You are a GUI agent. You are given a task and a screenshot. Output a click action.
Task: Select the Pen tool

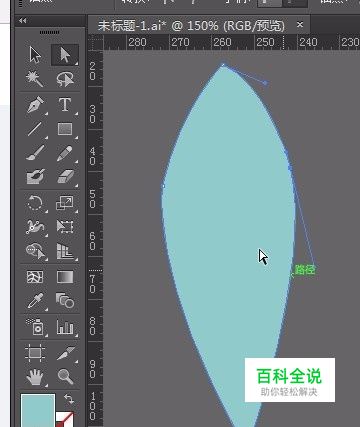35,105
